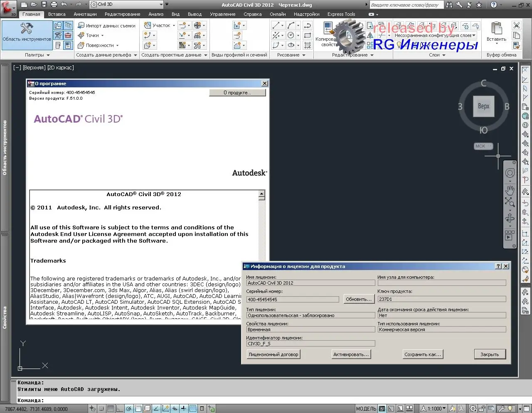This screenshot has width=532, height=413.
Task: Close the О программе dialog
Action: click(265, 84)
